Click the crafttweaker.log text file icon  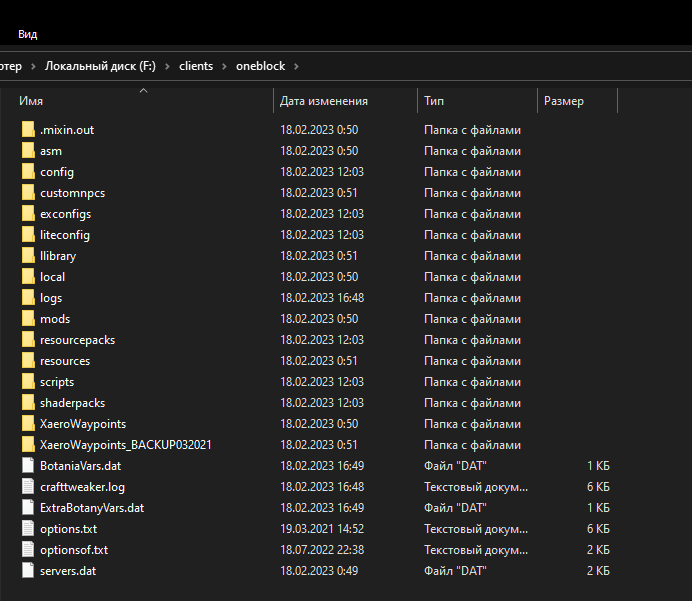[x=28, y=486]
